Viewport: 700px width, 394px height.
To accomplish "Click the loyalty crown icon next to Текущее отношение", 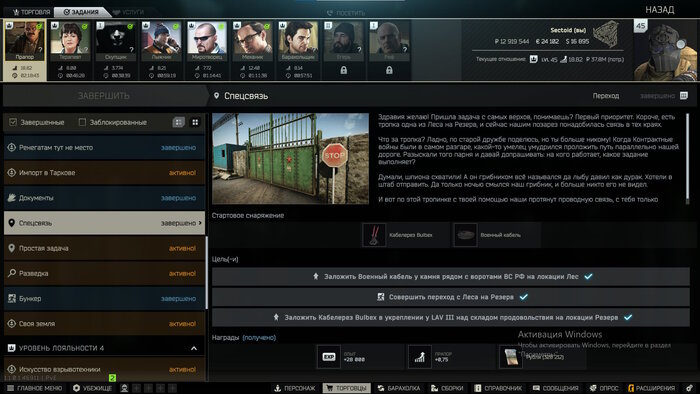I will (533, 59).
